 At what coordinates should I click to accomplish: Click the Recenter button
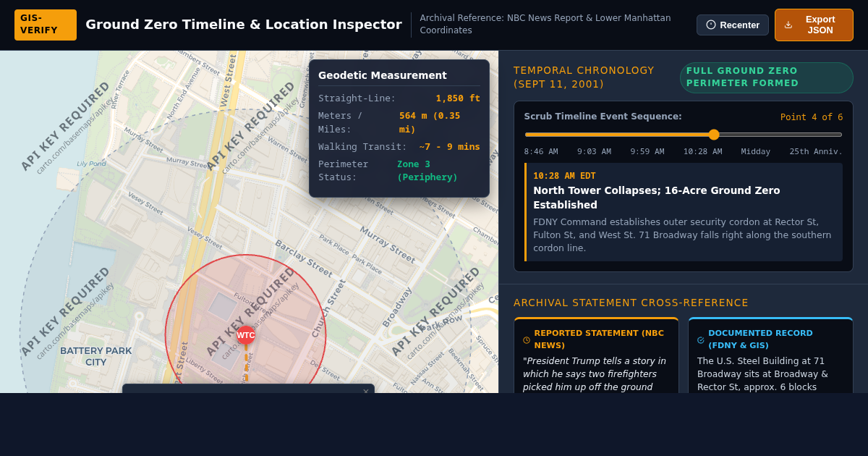pos(733,25)
